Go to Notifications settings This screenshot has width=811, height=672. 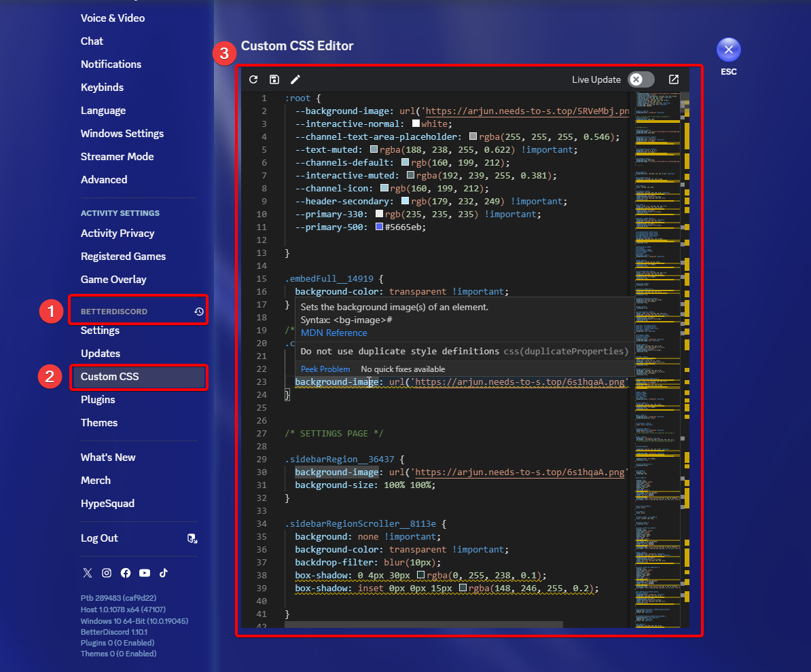point(111,64)
